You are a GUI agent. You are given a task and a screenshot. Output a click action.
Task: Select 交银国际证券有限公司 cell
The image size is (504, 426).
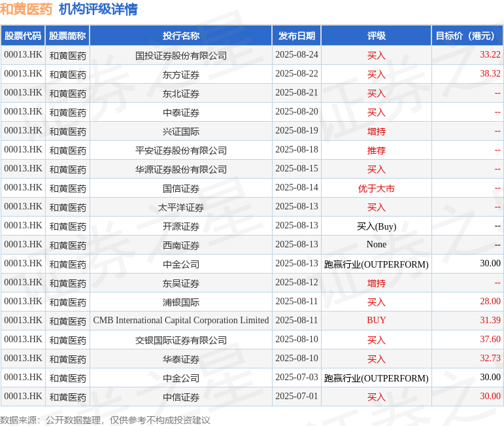click(x=181, y=340)
